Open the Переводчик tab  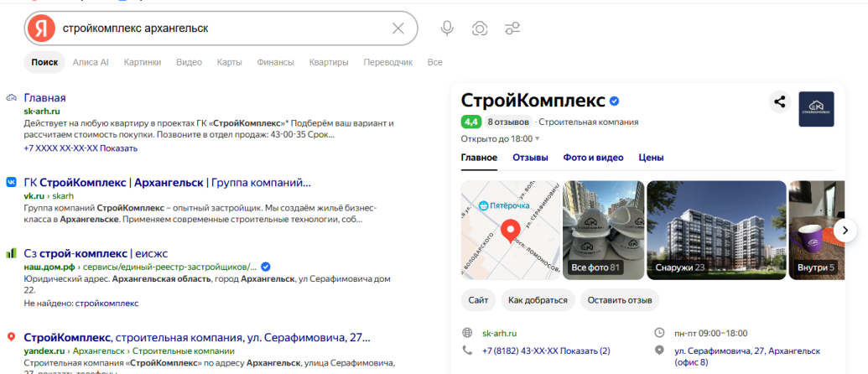click(387, 63)
